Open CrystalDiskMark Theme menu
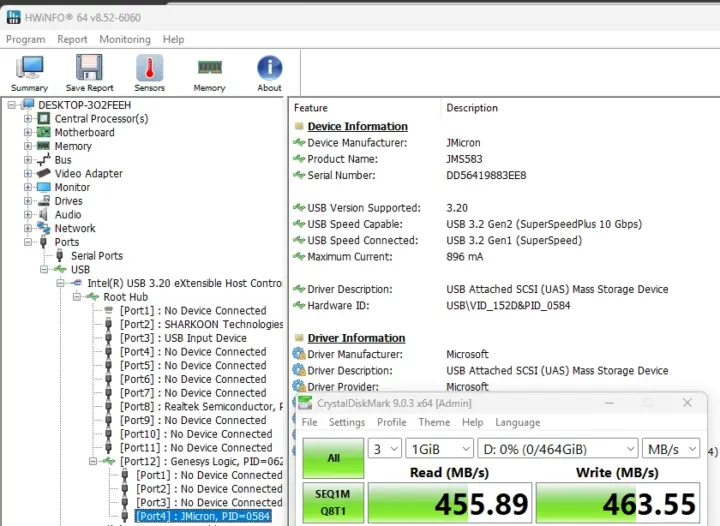720x526 pixels. pyautogui.click(x=434, y=422)
